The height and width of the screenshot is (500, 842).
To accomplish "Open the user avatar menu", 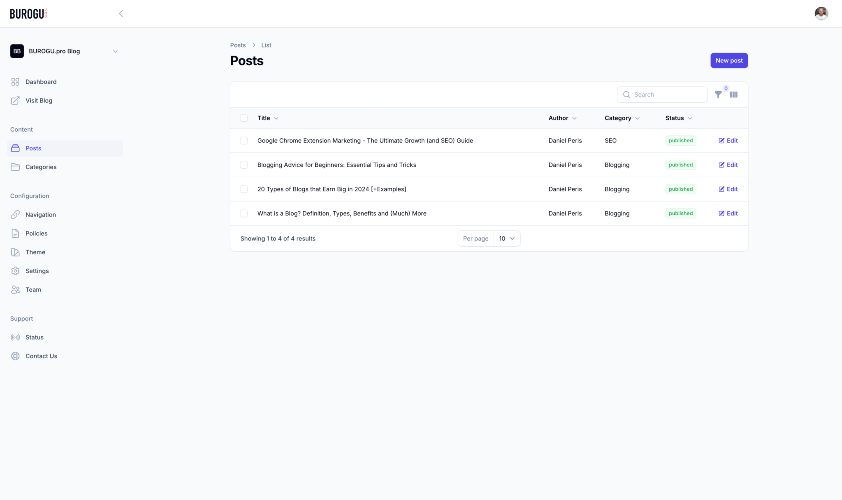I will 821,13.
